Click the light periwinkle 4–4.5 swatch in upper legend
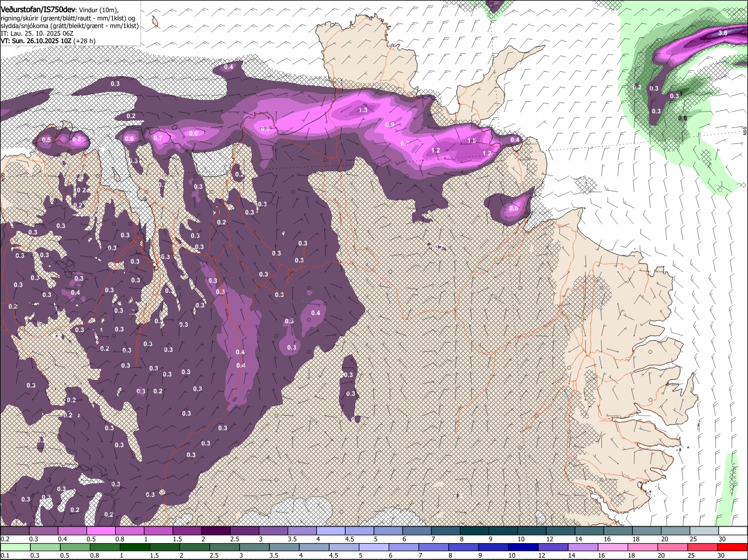 pyautogui.click(x=331, y=531)
